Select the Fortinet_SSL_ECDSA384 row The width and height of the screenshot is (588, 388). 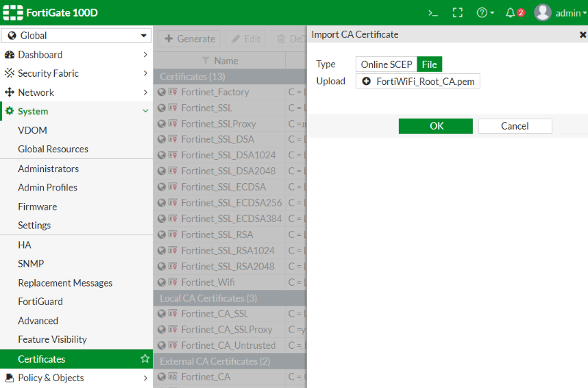tap(230, 219)
